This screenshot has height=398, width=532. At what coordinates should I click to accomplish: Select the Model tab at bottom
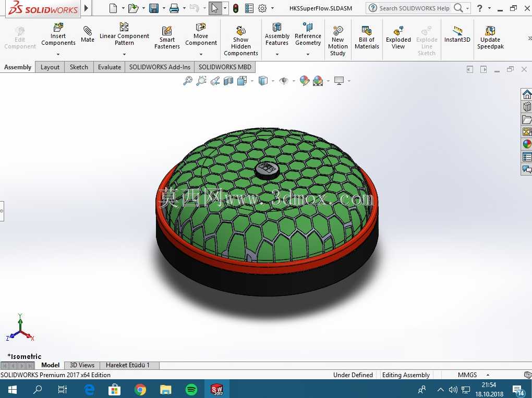click(50, 365)
